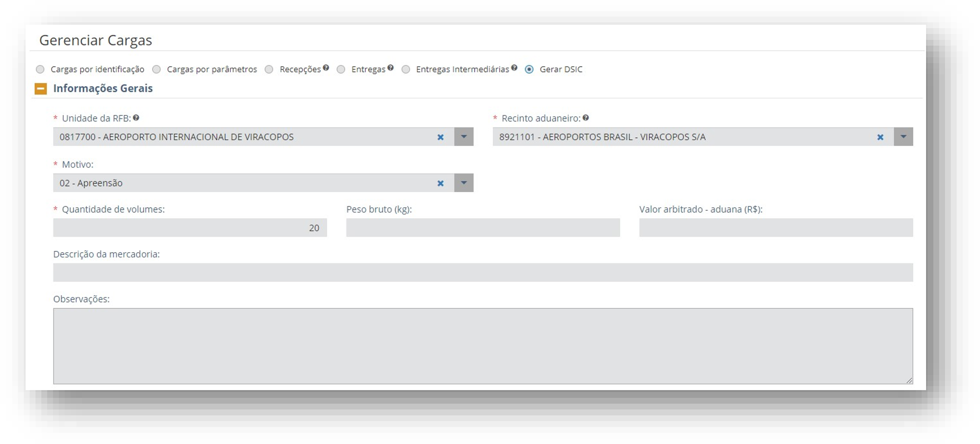The width and height of the screenshot is (980, 444).
Task: Focus the Descrição da mercadoria field
Action: (x=483, y=273)
